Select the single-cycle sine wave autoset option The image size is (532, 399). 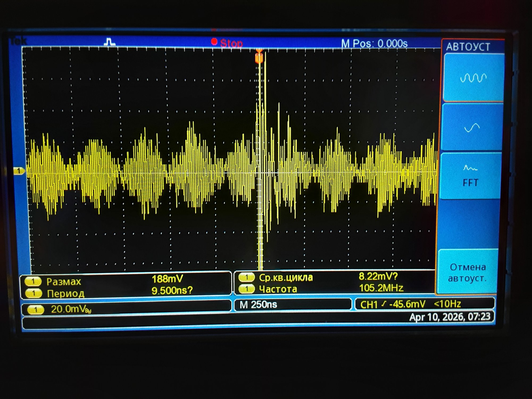[x=472, y=128]
